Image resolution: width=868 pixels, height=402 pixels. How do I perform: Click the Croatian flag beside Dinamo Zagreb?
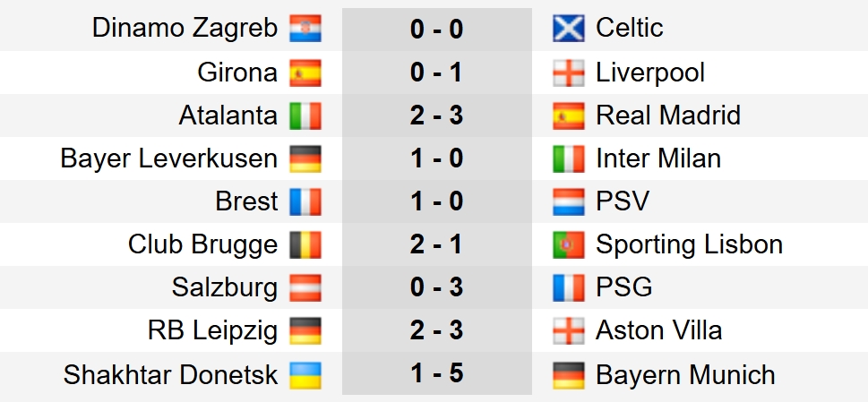pos(305,30)
